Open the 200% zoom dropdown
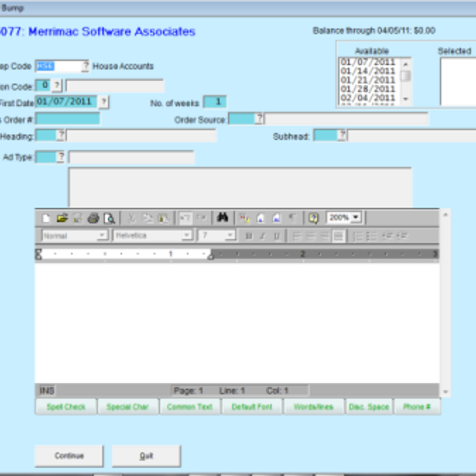Image resolution: width=476 pixels, height=476 pixels. click(x=356, y=217)
